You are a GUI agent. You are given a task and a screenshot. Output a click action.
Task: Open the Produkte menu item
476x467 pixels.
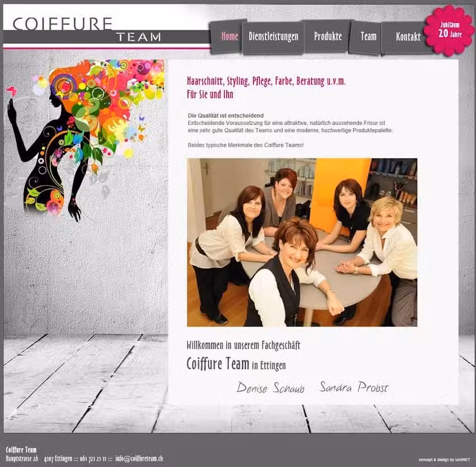(x=328, y=37)
